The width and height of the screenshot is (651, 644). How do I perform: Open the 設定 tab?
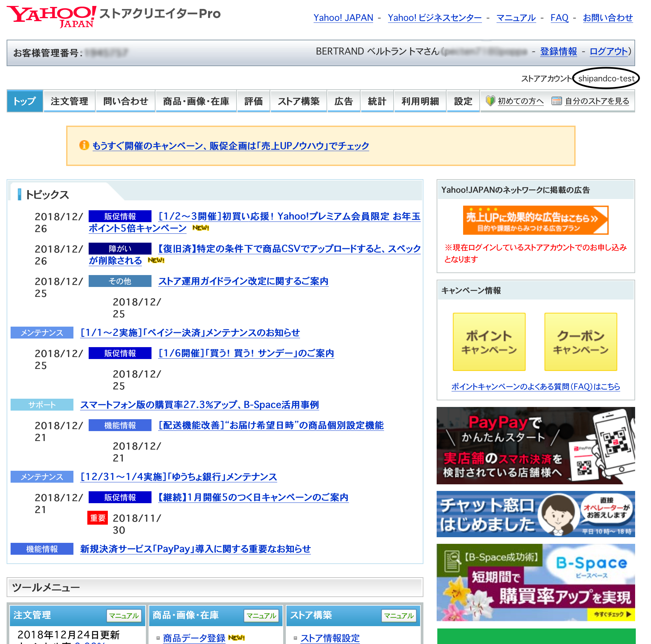pyautogui.click(x=463, y=101)
